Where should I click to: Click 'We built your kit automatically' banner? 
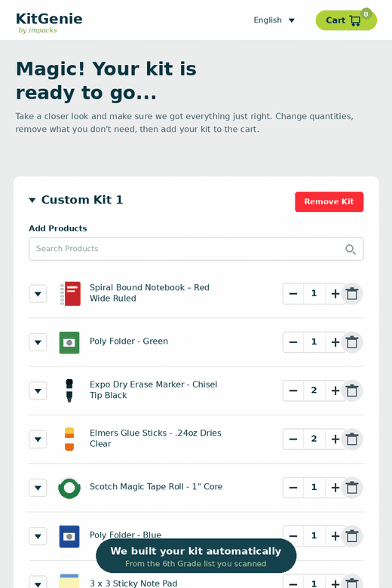[x=196, y=556]
